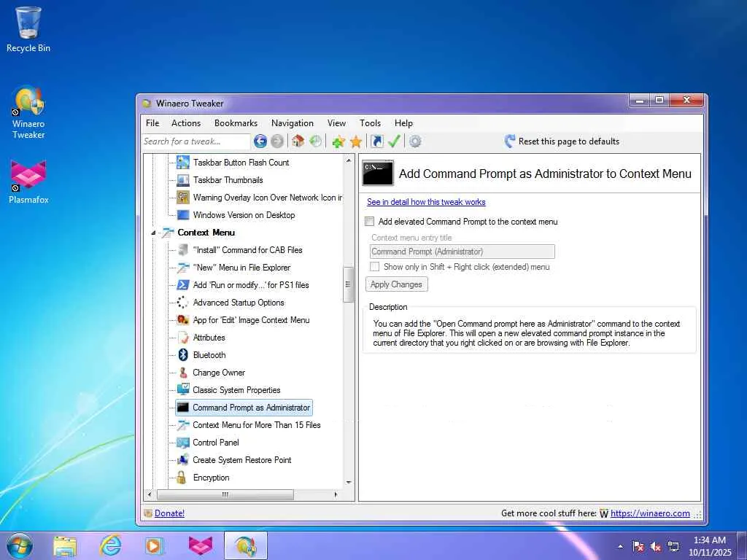Screen dimensions: 747x560
Task: Open the Tools menu
Action: (x=370, y=122)
